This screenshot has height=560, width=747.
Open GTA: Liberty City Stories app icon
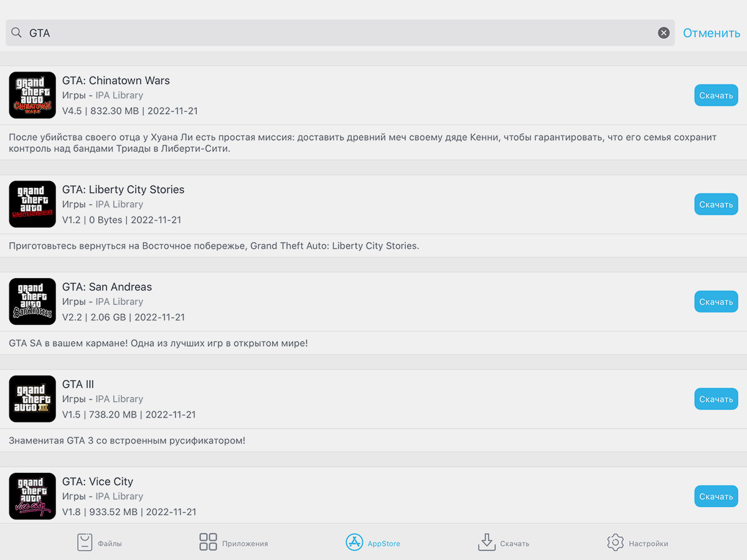click(x=32, y=204)
